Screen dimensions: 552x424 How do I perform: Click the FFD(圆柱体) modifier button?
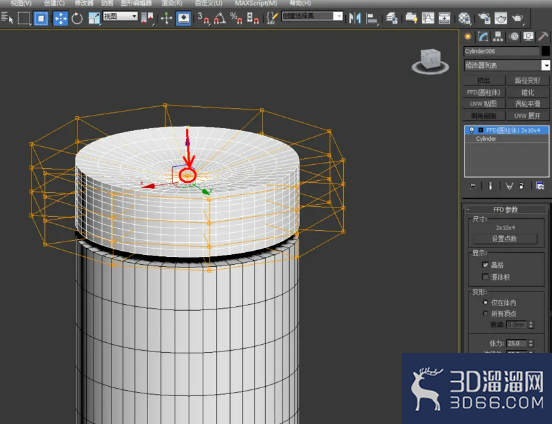(484, 92)
